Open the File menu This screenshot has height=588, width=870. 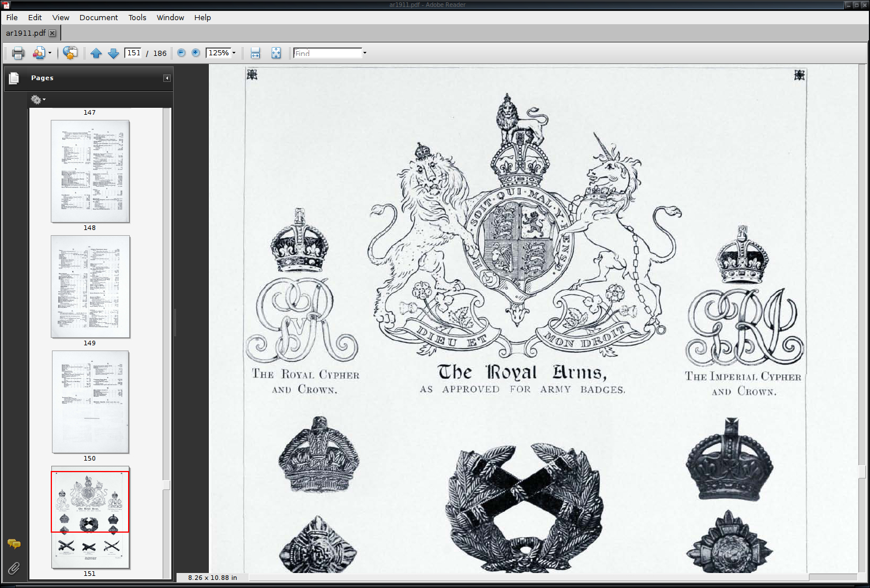tap(12, 17)
